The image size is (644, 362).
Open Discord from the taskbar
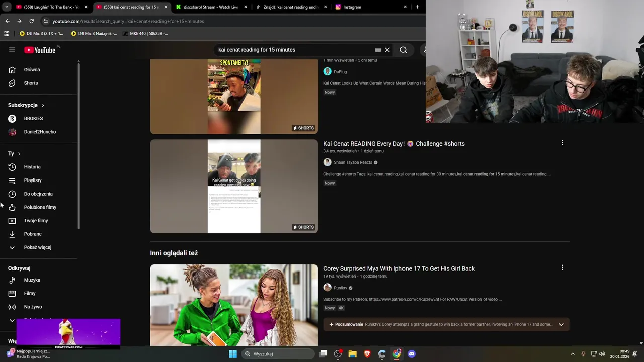tap(412, 354)
